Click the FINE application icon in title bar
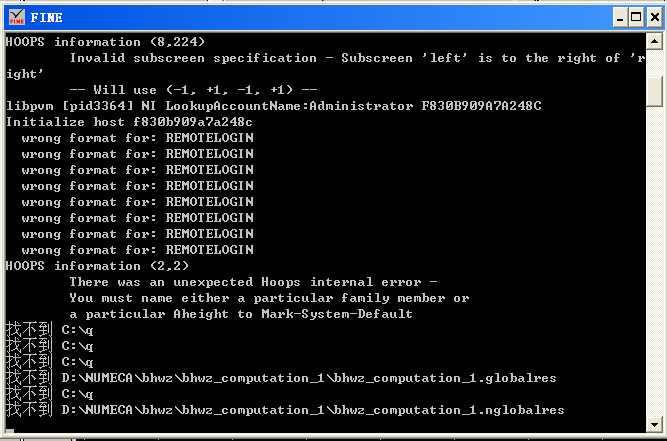Viewport: 667px width, 441px height. (16, 17)
